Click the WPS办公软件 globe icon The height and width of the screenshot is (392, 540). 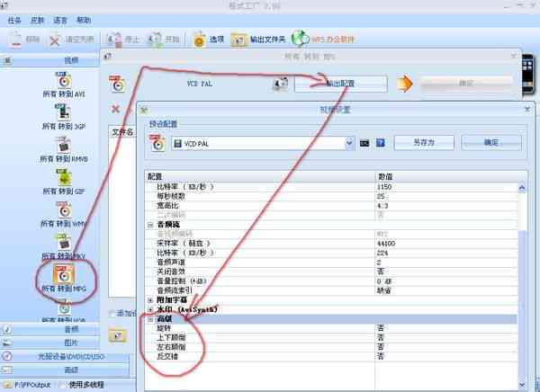click(x=300, y=40)
